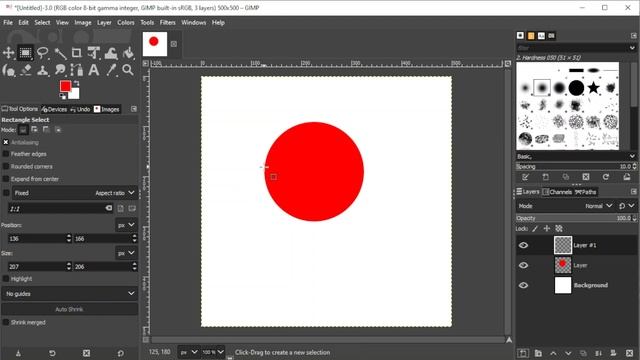Viewport: 640px width, 360px height.
Task: Open the brush filter dropdown arrow
Action: click(632, 48)
